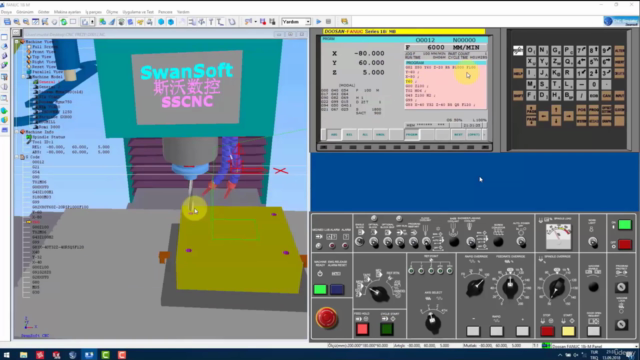Click the POS function key
This screenshot has height=360, width=640.
click(x=581, y=110)
